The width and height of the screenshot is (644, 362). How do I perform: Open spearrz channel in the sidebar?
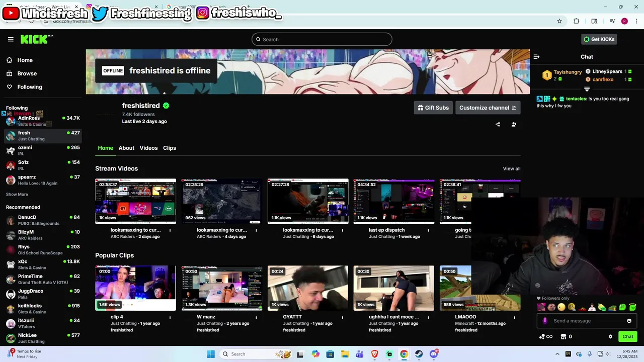(43, 180)
